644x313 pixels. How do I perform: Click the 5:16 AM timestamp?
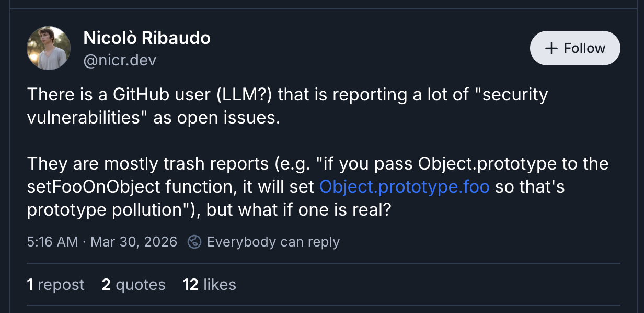52,242
